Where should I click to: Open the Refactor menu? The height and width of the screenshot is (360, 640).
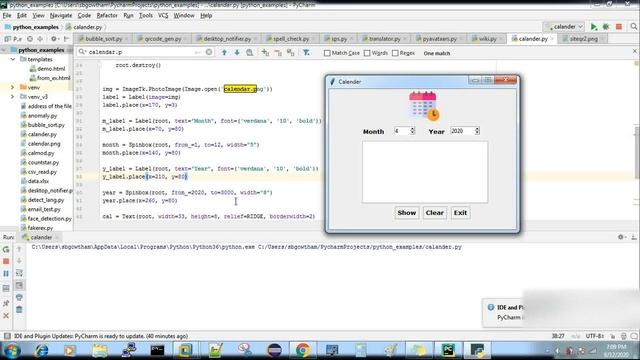(107, 16)
